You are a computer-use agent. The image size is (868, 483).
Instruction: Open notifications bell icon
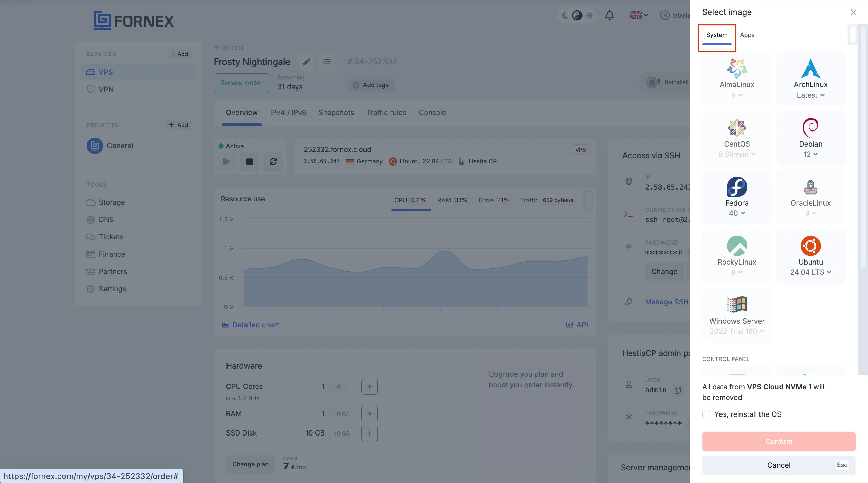click(609, 15)
